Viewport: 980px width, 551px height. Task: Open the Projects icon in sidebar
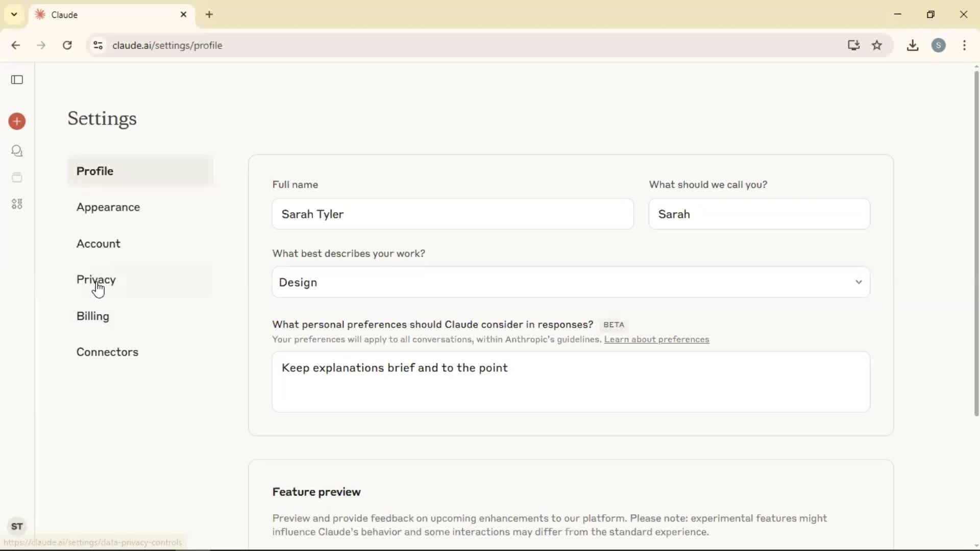tap(17, 178)
